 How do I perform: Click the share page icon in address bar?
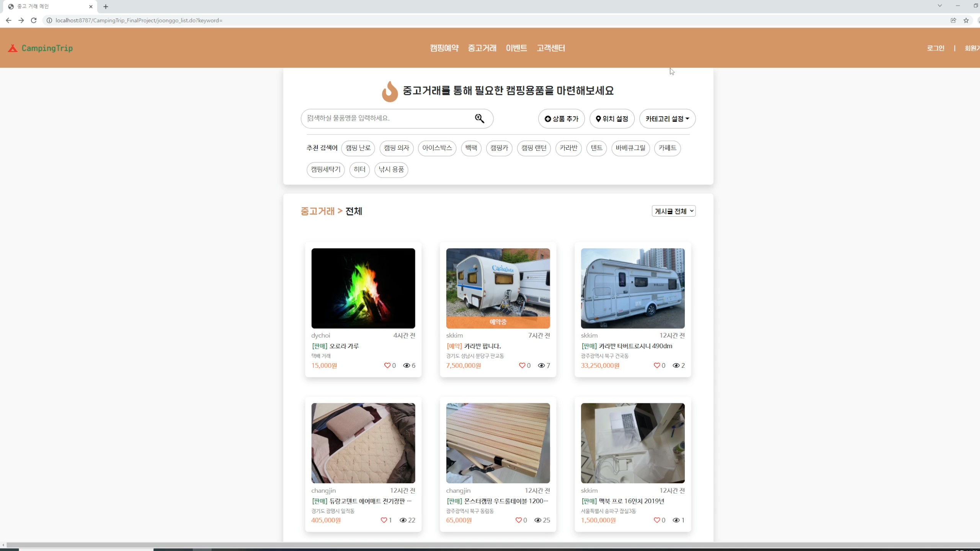[x=953, y=20]
